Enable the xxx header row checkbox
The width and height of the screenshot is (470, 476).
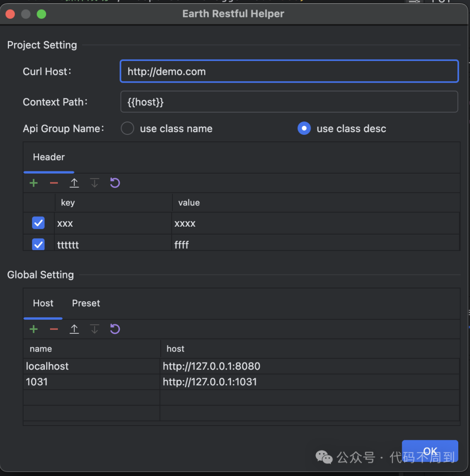[x=38, y=223]
